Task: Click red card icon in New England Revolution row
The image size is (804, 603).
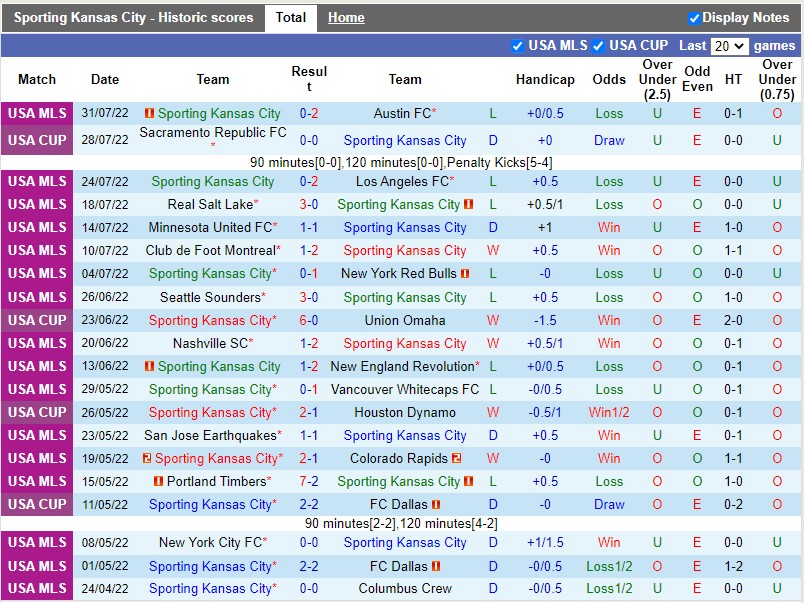Action: click(x=149, y=366)
